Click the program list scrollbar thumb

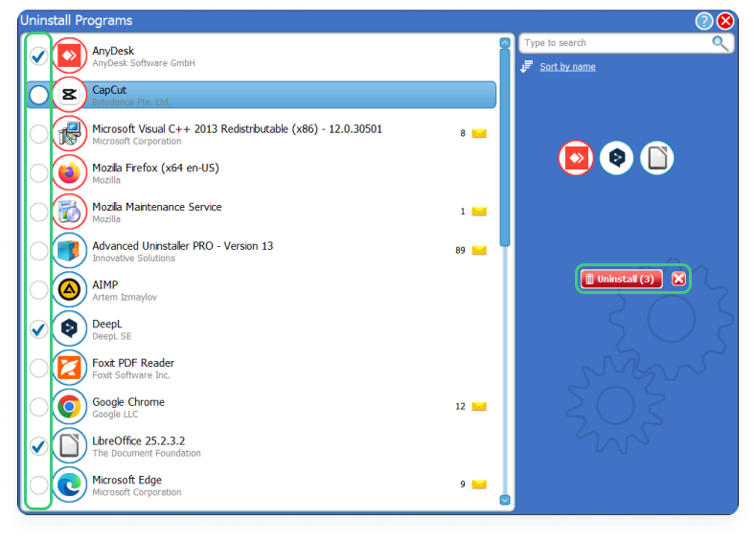pyautogui.click(x=505, y=147)
